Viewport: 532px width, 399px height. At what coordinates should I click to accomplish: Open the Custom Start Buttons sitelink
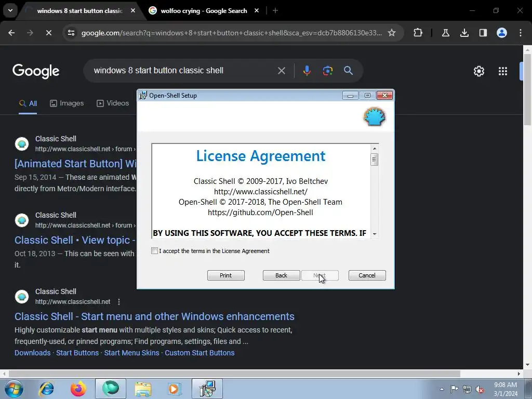point(199,353)
